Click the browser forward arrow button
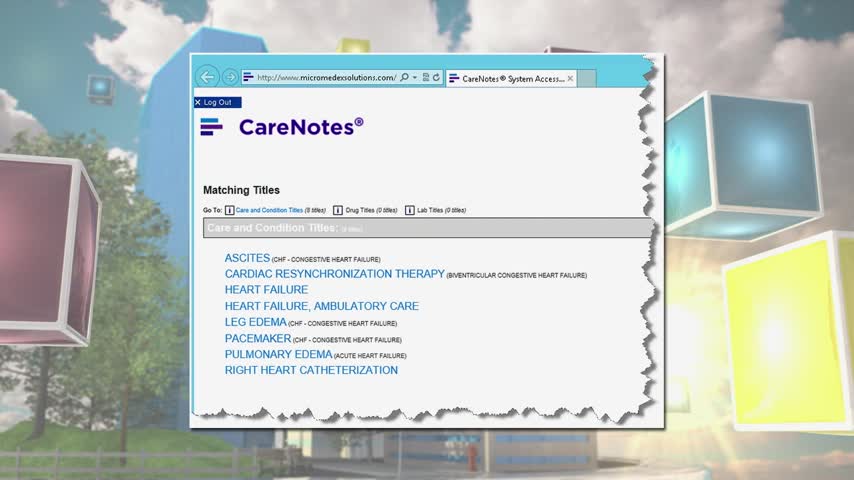The height and width of the screenshot is (480, 854). 230,77
